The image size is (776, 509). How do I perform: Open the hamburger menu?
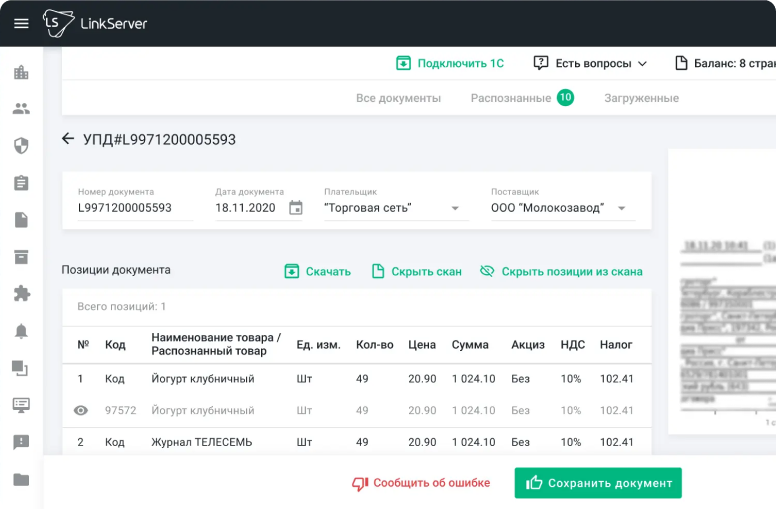21,23
